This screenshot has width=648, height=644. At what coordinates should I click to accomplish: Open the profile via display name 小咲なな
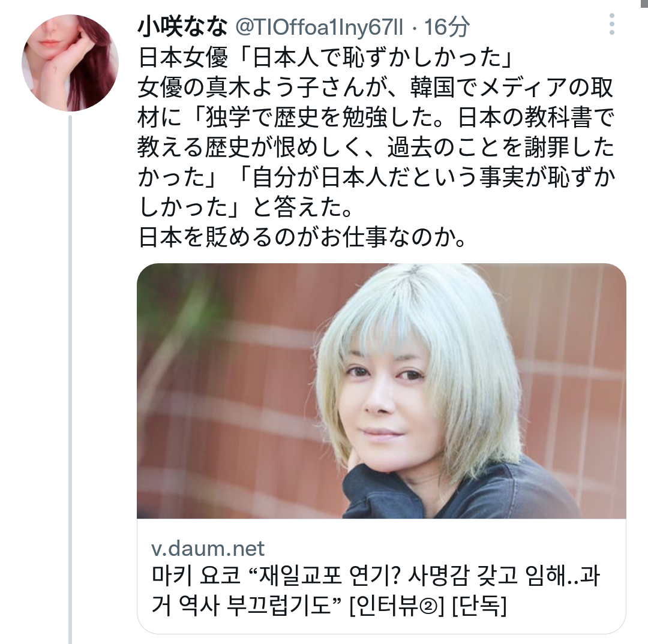[x=182, y=27]
